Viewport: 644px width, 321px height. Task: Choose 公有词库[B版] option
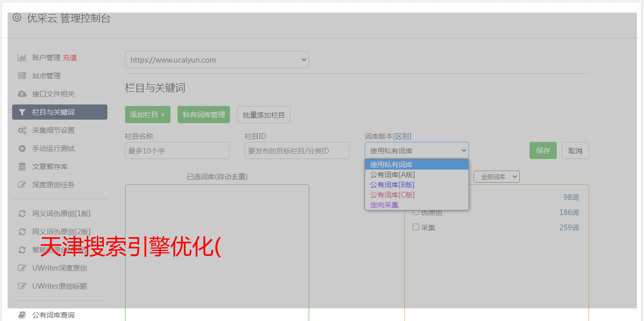[x=417, y=185]
